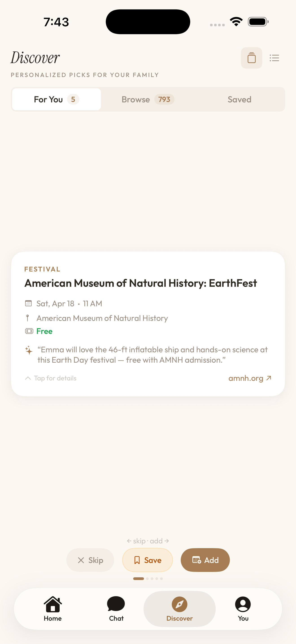Screen dimensions: 296x644
Task: Switch to card stack view icon
Action: click(x=251, y=58)
